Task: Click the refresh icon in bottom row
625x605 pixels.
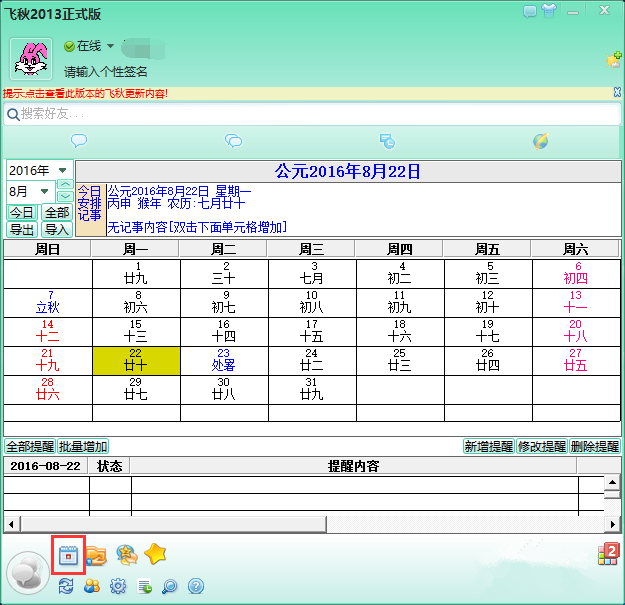Action: 67,586
